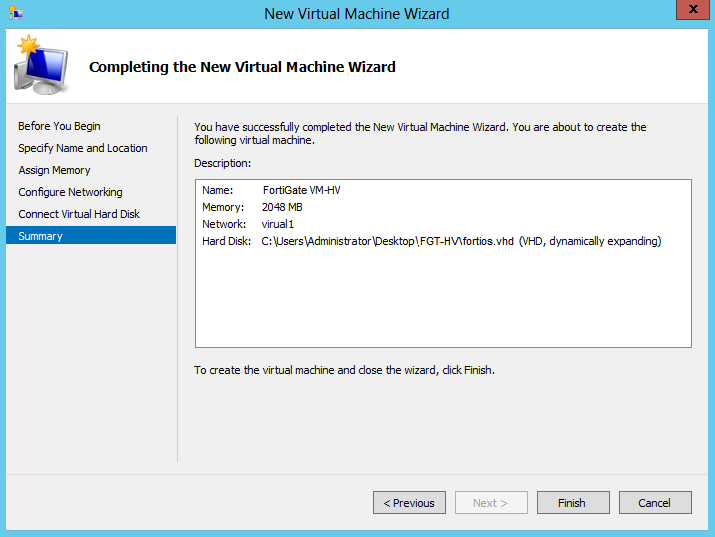Click the Description label
Image resolution: width=715 pixels, height=537 pixels.
pyautogui.click(x=223, y=163)
